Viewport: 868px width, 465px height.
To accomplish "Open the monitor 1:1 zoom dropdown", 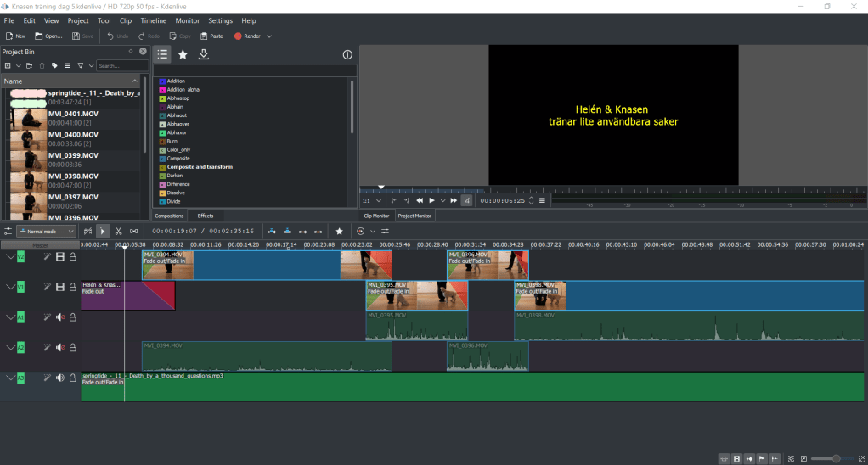I will tap(370, 201).
